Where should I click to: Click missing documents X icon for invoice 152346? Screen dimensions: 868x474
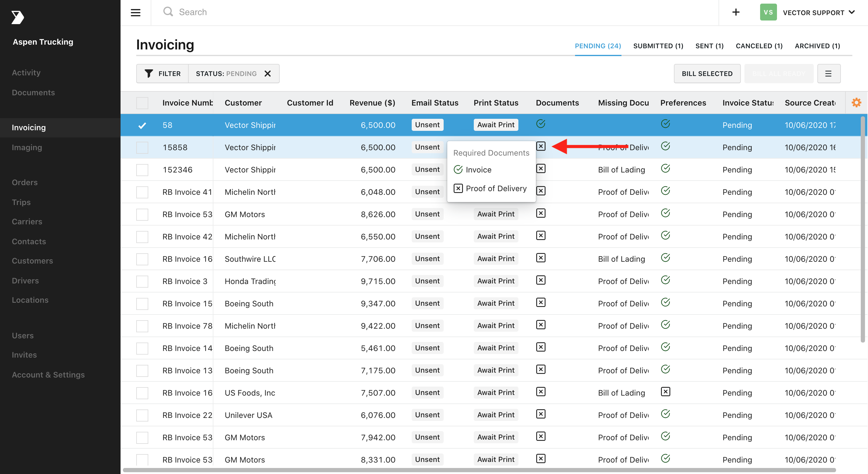point(540,169)
